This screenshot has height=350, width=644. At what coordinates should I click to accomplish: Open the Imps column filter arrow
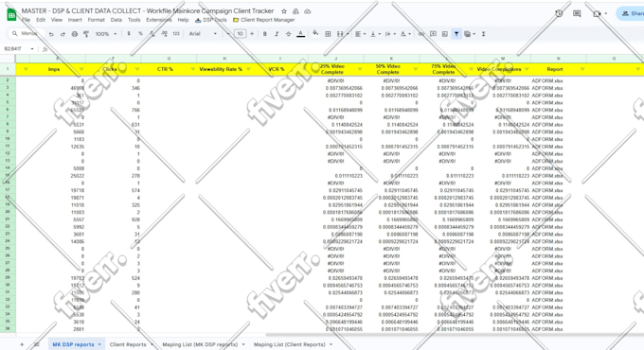click(81, 69)
